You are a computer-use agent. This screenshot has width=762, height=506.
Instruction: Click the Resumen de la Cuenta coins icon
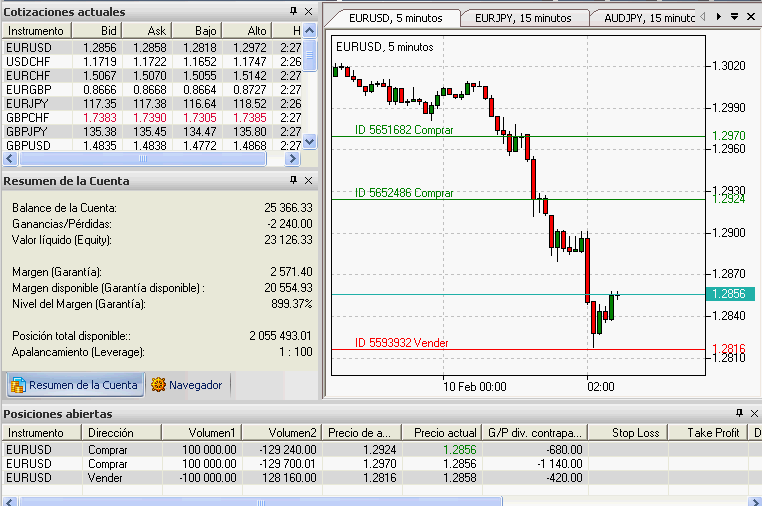[x=18, y=385]
